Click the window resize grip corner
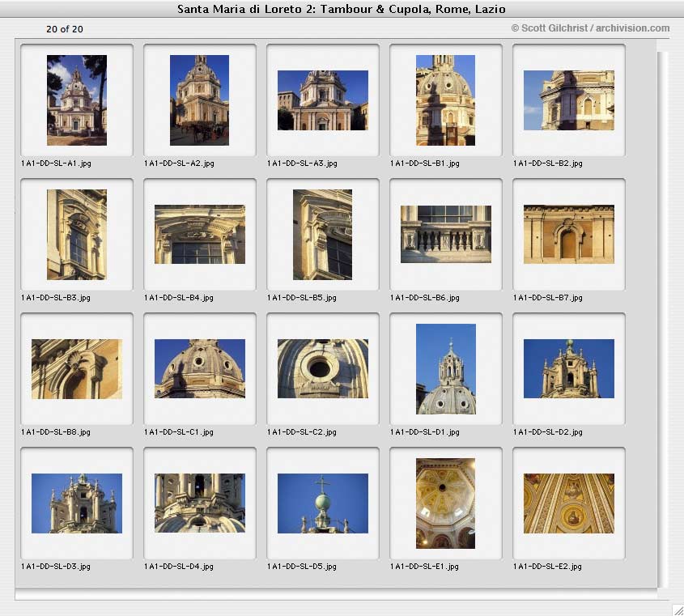The height and width of the screenshot is (616, 684). (x=678, y=610)
